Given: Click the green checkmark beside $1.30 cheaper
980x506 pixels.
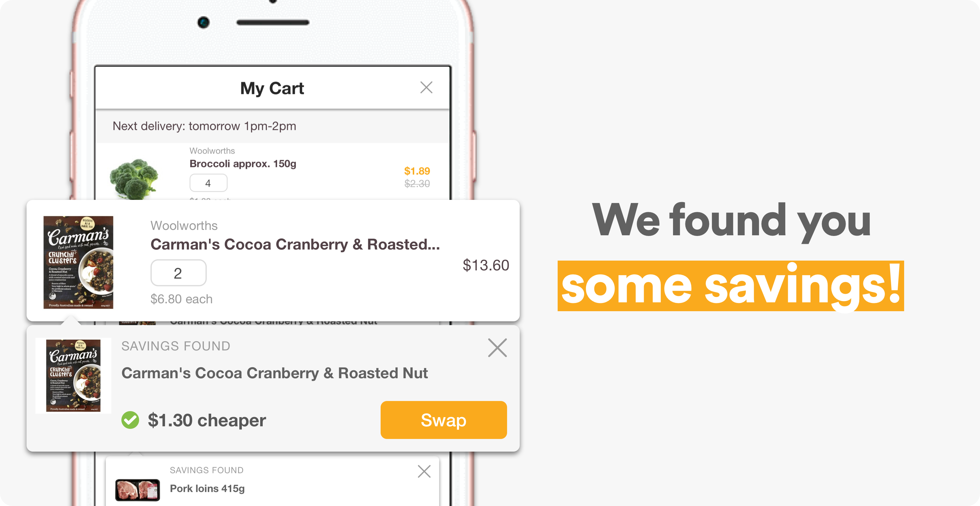Looking at the screenshot, I should [x=130, y=420].
